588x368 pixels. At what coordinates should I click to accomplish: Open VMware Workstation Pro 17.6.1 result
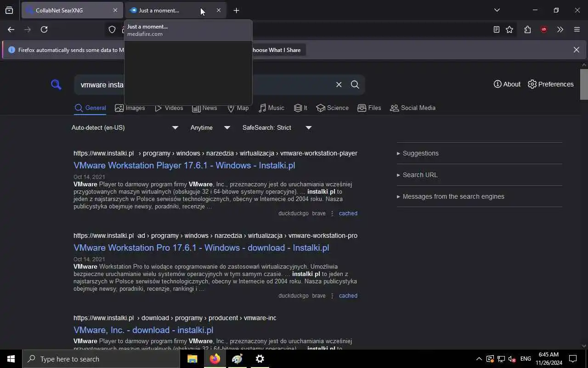[201, 247]
